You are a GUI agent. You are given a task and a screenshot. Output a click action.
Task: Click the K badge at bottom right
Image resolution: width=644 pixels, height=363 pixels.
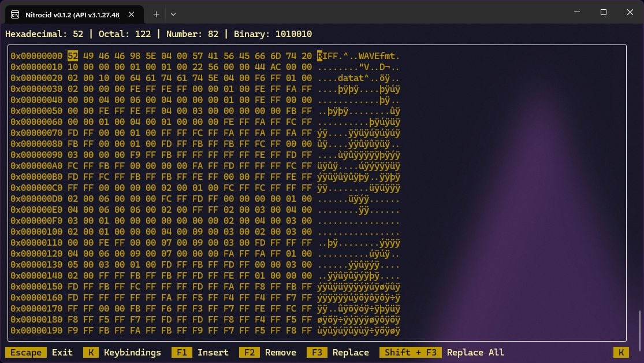click(x=621, y=352)
